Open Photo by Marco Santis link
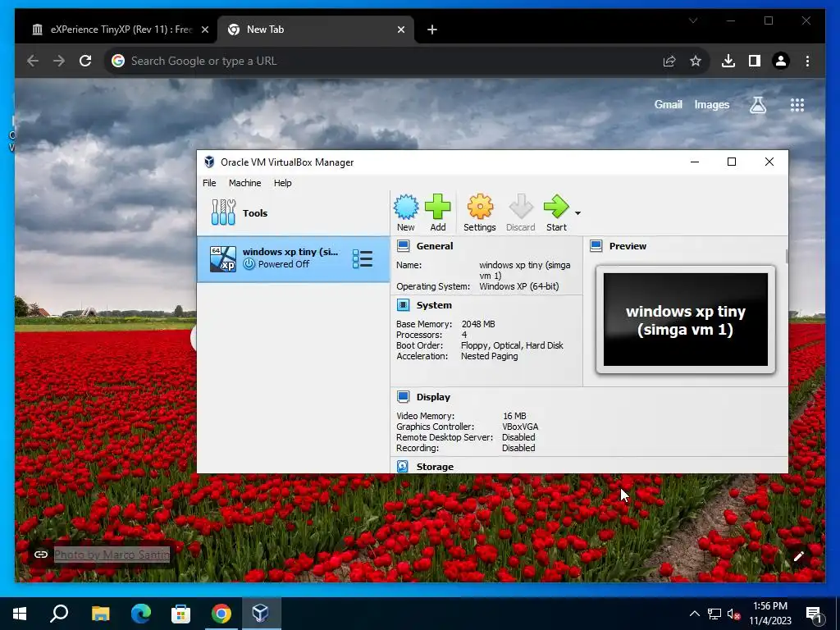840x630 pixels. 112,555
